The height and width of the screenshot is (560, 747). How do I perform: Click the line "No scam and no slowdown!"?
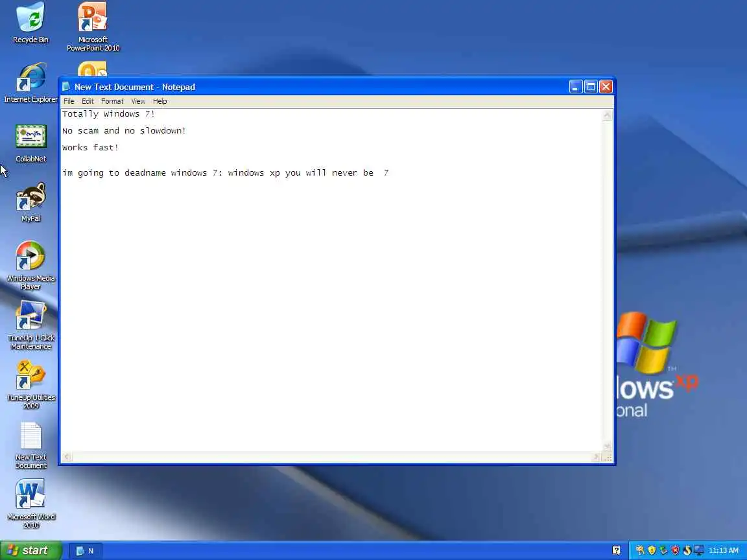click(x=124, y=130)
